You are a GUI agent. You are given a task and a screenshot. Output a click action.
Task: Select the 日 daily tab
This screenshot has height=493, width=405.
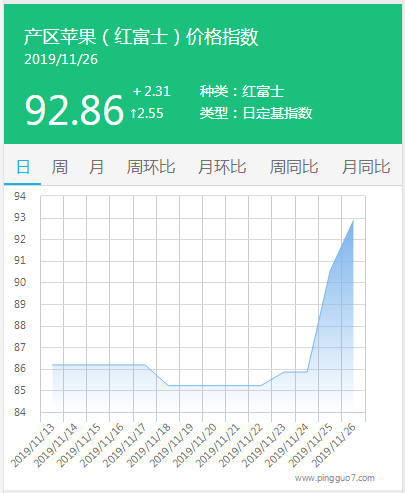(23, 167)
